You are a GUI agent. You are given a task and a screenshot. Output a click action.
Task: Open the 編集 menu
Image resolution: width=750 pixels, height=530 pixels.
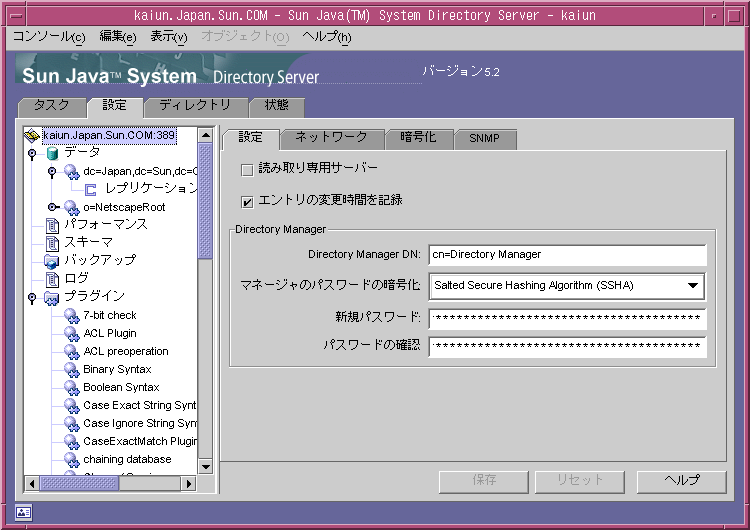[x=118, y=37]
